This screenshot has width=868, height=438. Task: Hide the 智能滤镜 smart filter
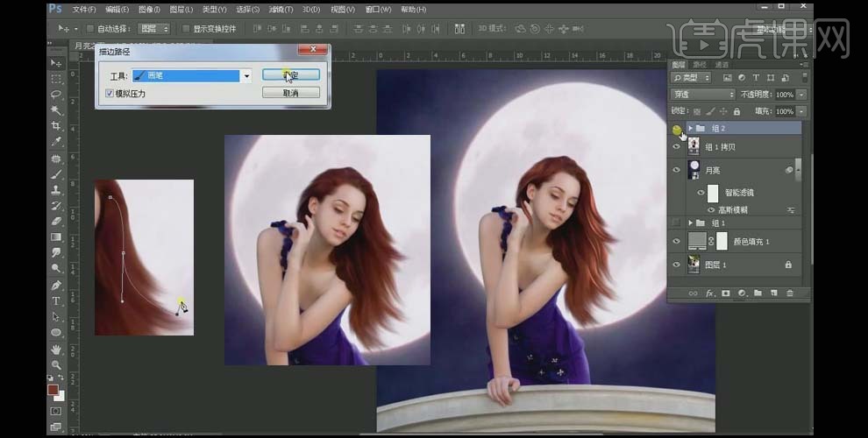click(701, 193)
